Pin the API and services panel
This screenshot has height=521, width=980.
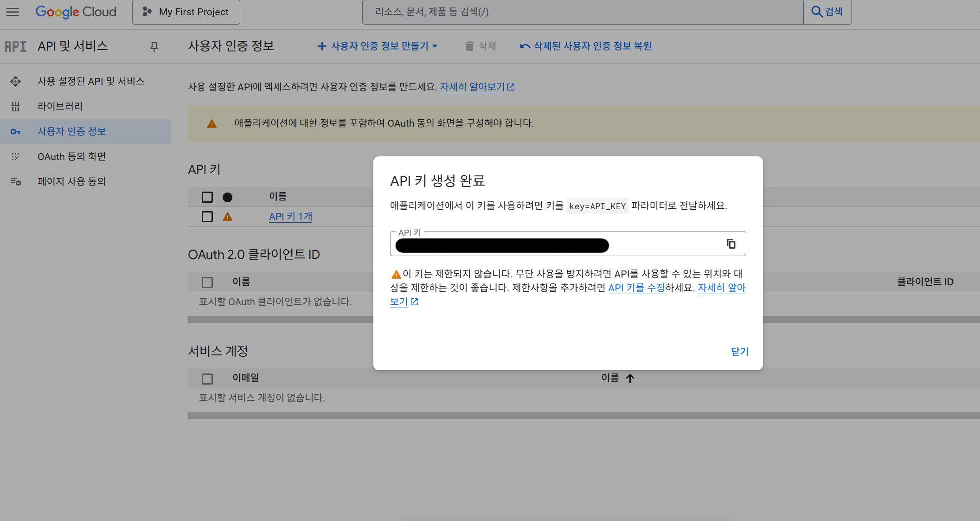[x=154, y=46]
